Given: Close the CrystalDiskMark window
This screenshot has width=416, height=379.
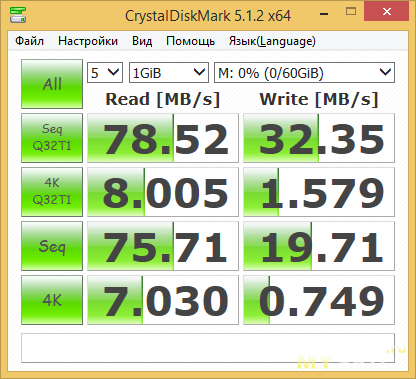Looking at the screenshot, I should (387, 12).
